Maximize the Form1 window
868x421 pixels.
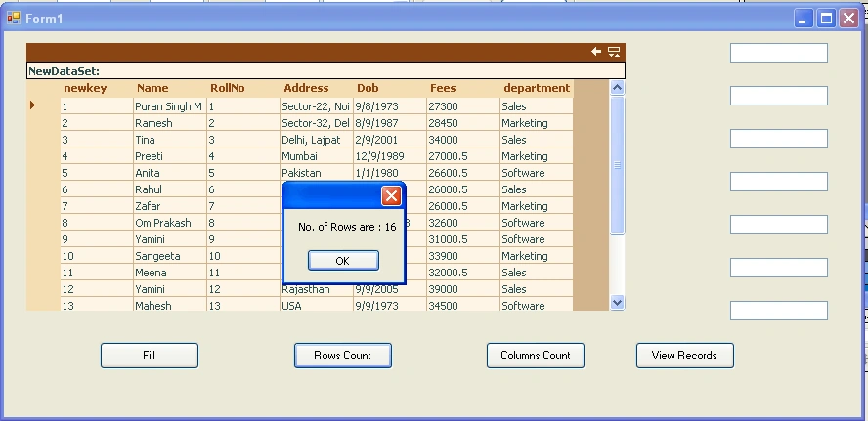827,19
